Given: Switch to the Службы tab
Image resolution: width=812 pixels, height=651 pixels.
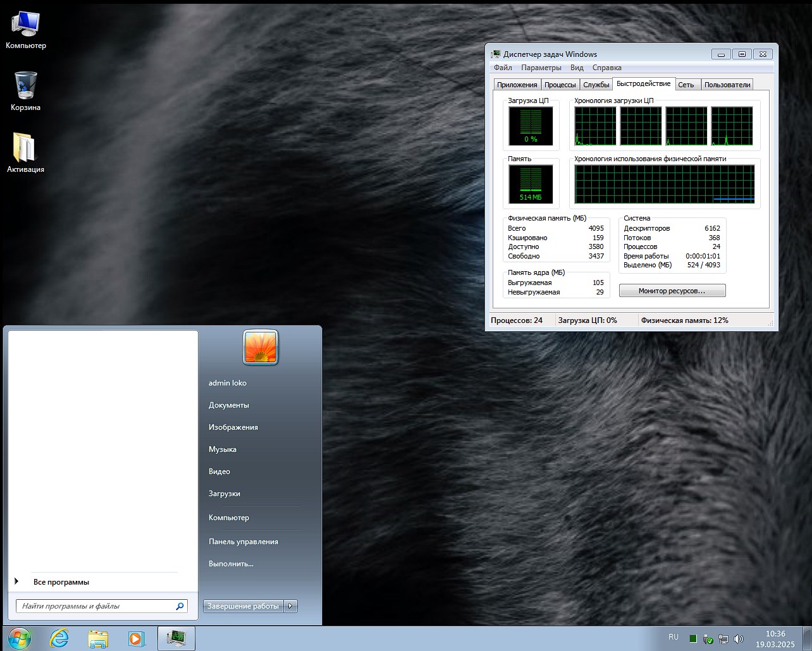Looking at the screenshot, I should tap(596, 85).
